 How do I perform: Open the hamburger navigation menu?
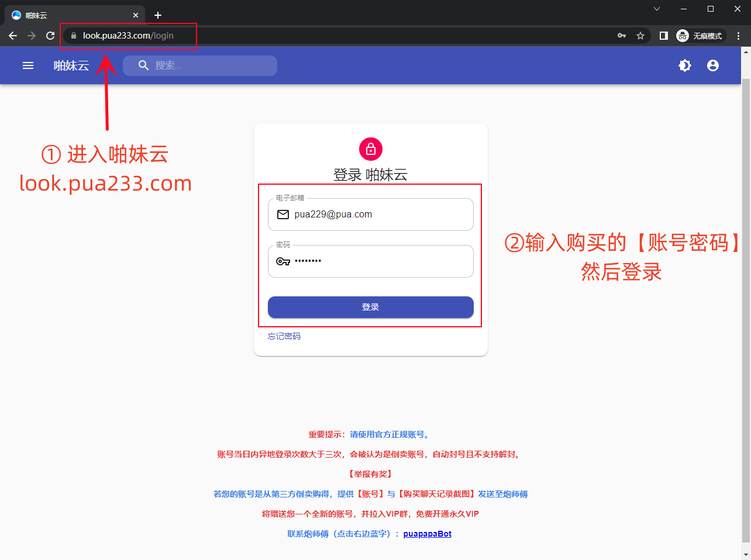point(28,65)
